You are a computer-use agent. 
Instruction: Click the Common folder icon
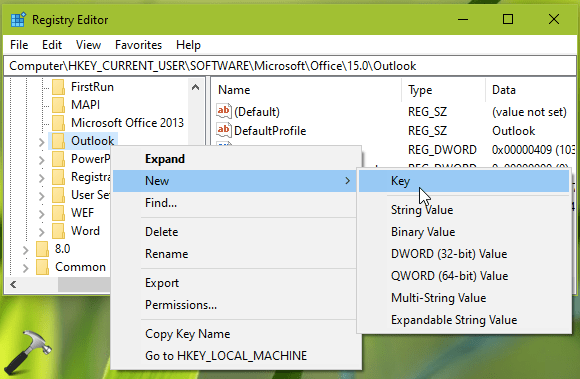(43, 267)
